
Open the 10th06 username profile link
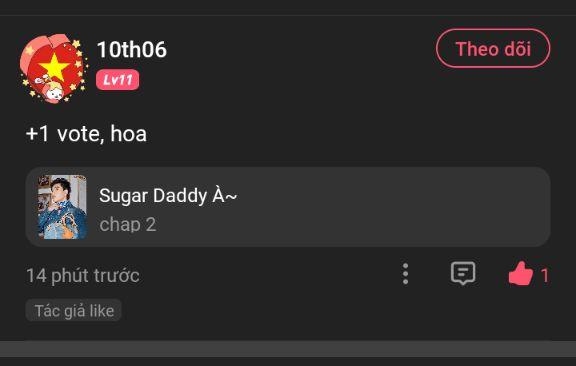[132, 49]
